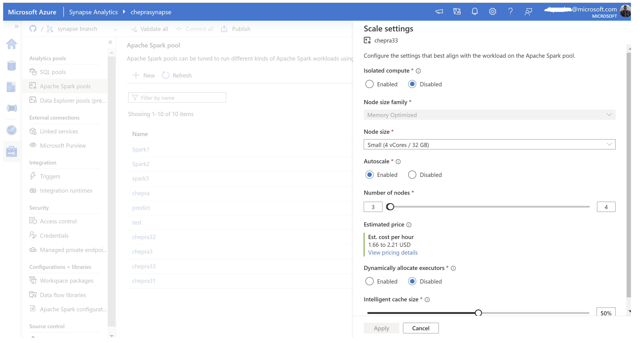The image size is (644, 343).
Task: Click the plus icon for New pool
Action: point(136,75)
